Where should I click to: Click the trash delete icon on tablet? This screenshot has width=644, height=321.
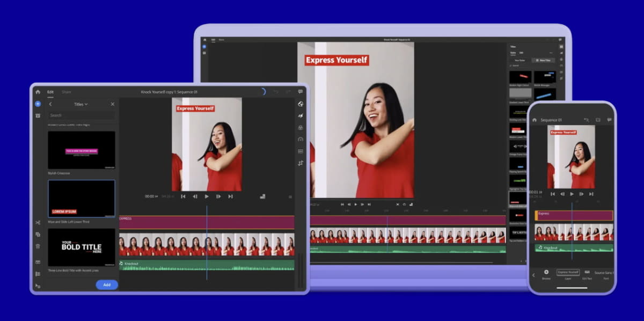click(x=38, y=246)
